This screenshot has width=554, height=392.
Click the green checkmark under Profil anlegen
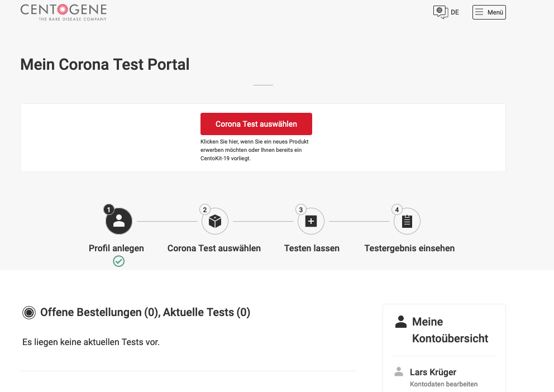coord(118,261)
